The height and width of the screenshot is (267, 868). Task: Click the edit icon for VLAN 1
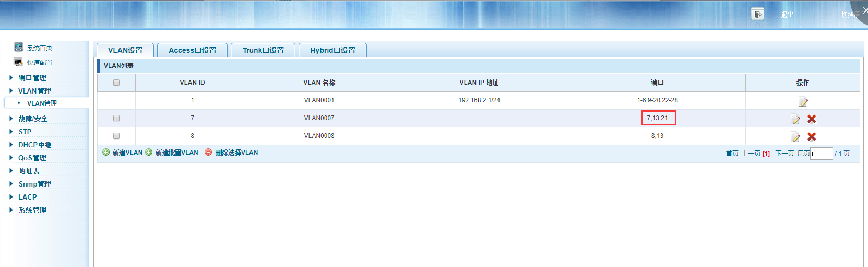click(x=803, y=101)
